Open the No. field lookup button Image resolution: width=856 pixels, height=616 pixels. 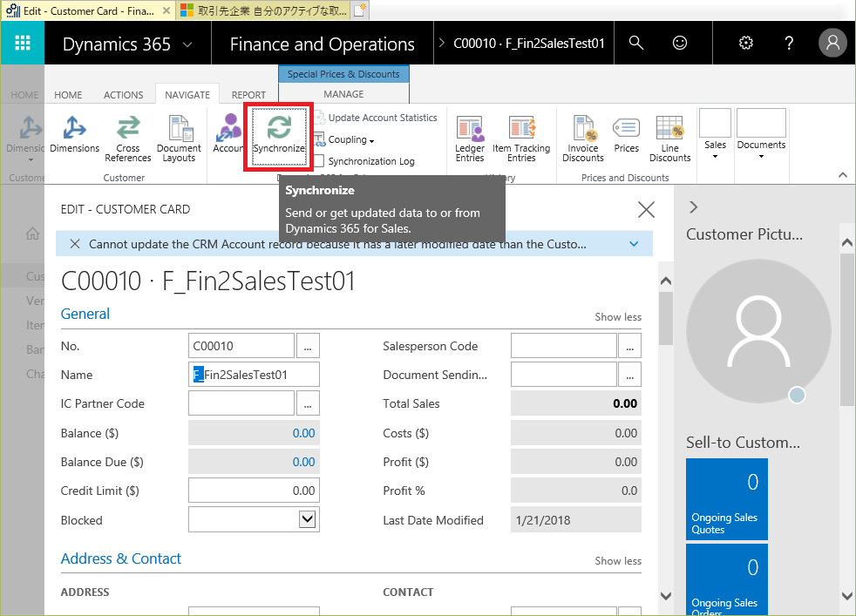pyautogui.click(x=308, y=346)
